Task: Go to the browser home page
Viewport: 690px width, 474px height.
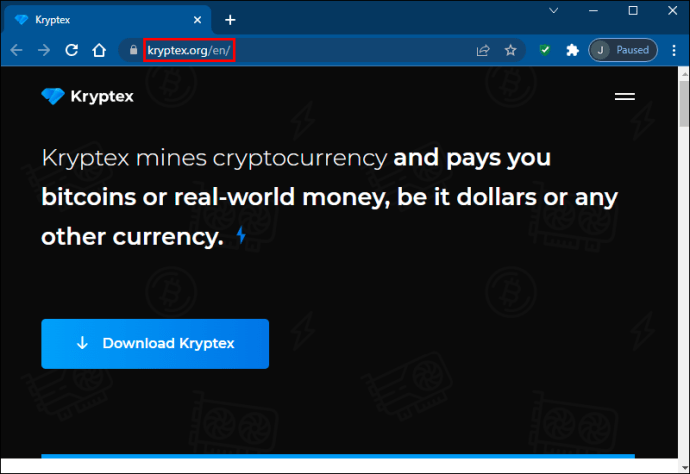Action: pyautogui.click(x=99, y=50)
